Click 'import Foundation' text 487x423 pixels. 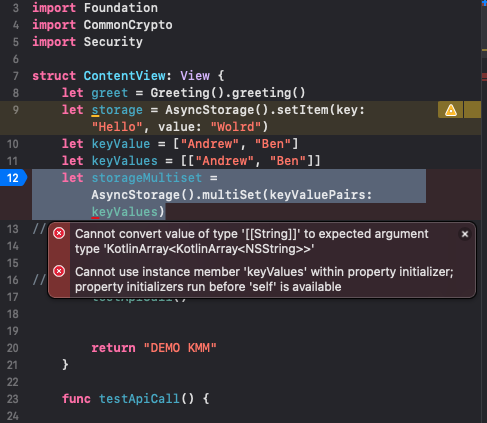tap(95, 8)
